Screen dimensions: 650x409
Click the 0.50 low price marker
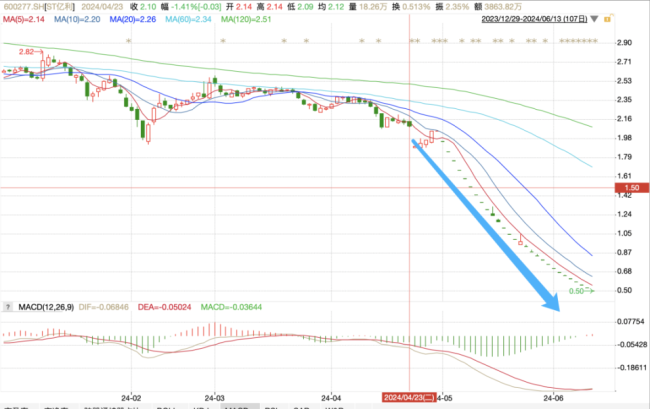click(578, 291)
